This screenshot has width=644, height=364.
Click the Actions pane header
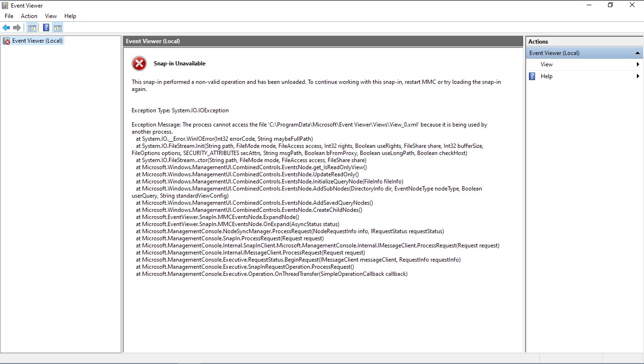pos(584,41)
